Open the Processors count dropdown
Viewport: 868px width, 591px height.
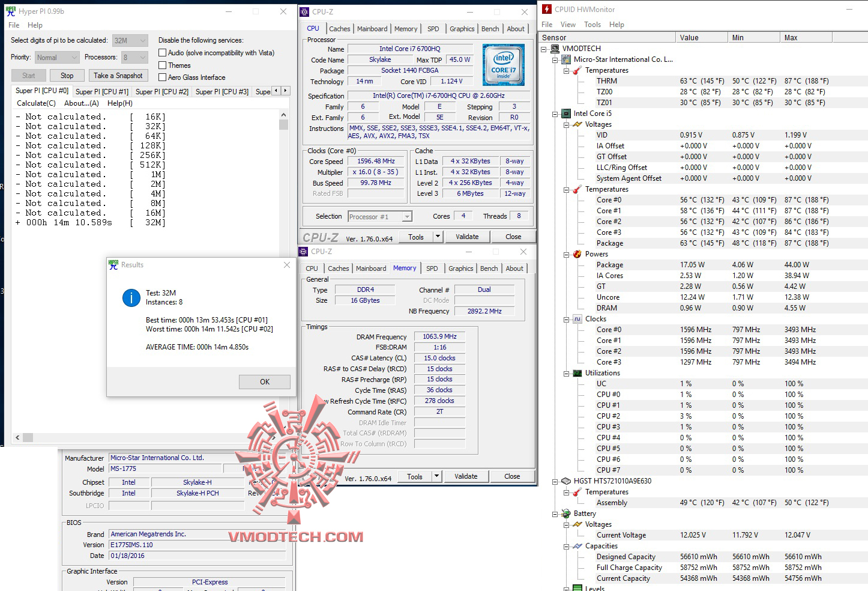(x=134, y=57)
